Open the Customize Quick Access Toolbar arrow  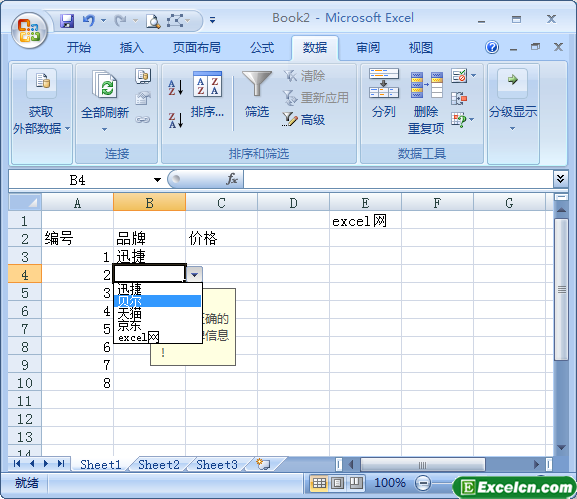pyautogui.click(x=212, y=20)
